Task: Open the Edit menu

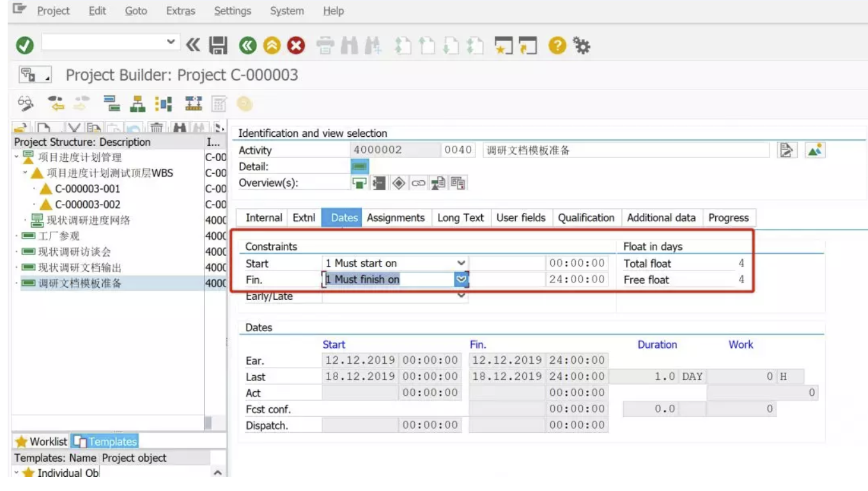Action: tap(97, 11)
